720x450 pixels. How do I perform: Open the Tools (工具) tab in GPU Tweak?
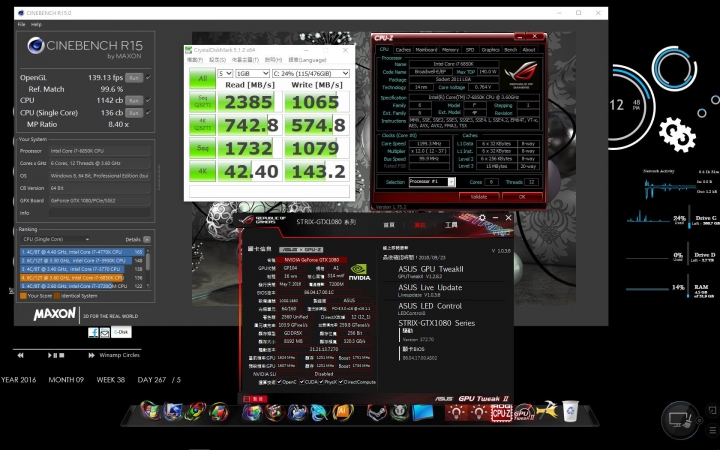451,225
